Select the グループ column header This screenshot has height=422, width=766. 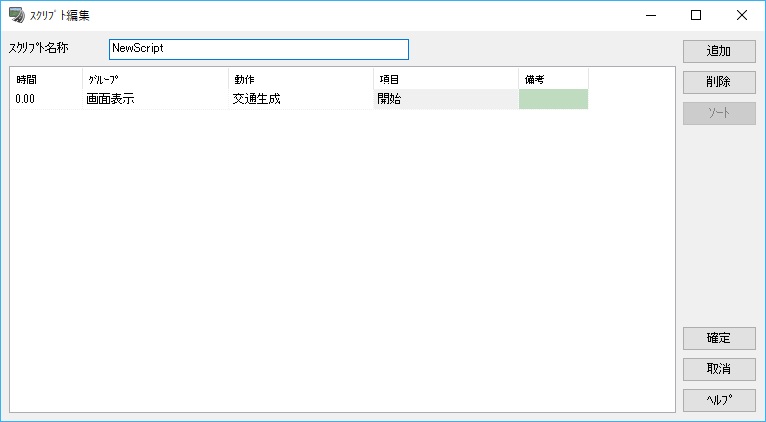[155, 79]
